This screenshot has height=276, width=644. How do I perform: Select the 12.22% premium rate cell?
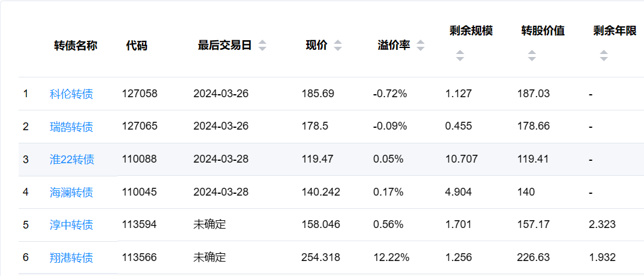pyautogui.click(x=391, y=257)
